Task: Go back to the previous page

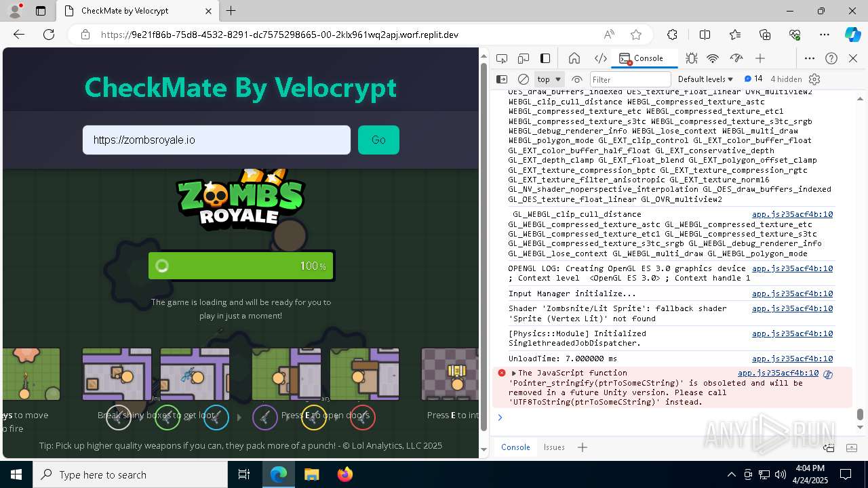Action: click(x=19, y=35)
